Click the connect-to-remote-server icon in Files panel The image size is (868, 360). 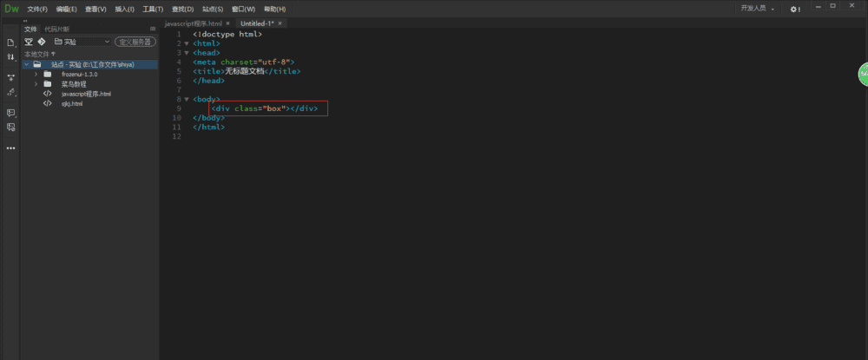29,41
